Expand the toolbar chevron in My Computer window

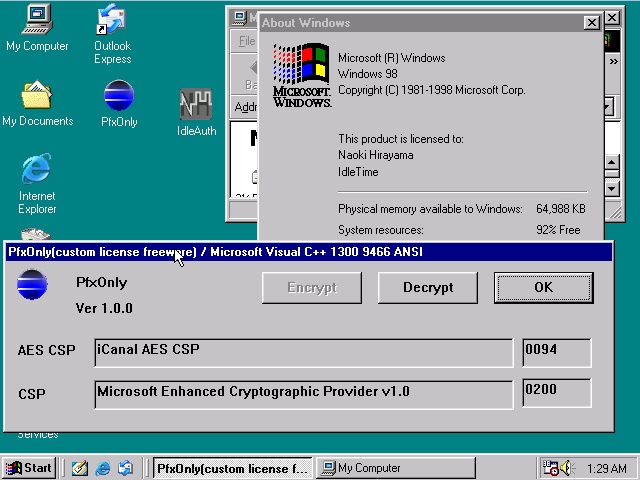[x=613, y=62]
